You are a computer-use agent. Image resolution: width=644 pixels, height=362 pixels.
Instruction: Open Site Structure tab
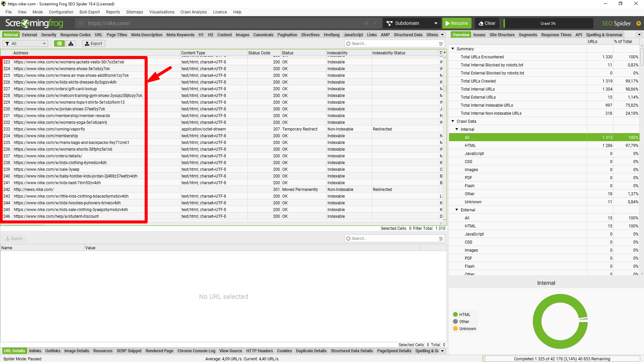pyautogui.click(x=502, y=35)
